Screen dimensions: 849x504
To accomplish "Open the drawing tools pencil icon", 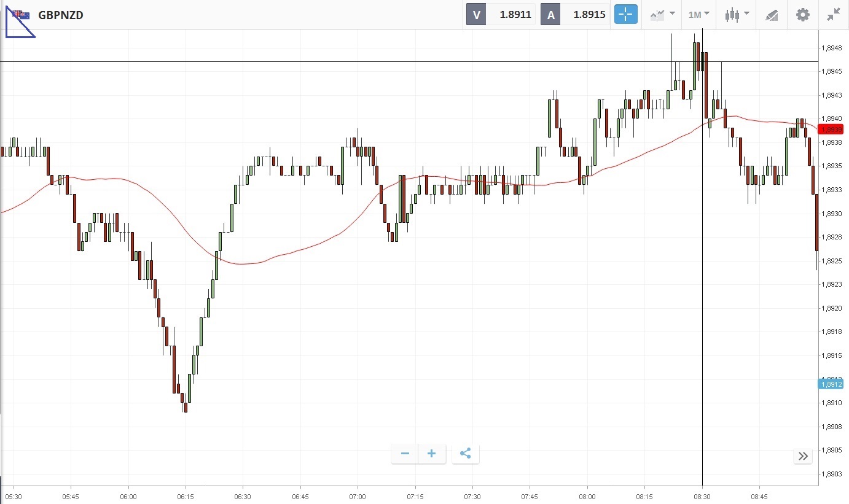I will pos(772,15).
